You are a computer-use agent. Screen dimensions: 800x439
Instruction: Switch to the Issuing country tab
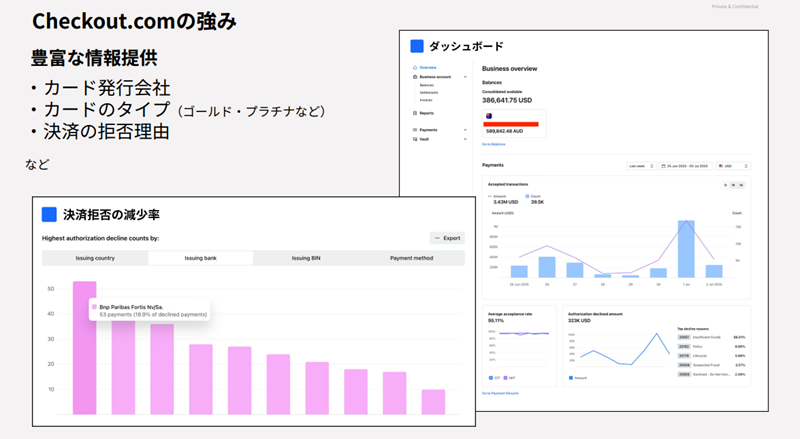(x=95, y=258)
